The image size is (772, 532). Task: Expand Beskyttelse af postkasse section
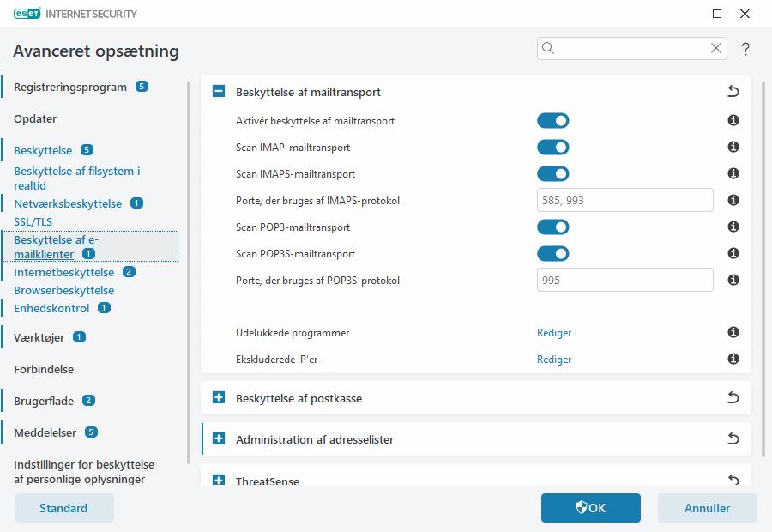coord(219,398)
